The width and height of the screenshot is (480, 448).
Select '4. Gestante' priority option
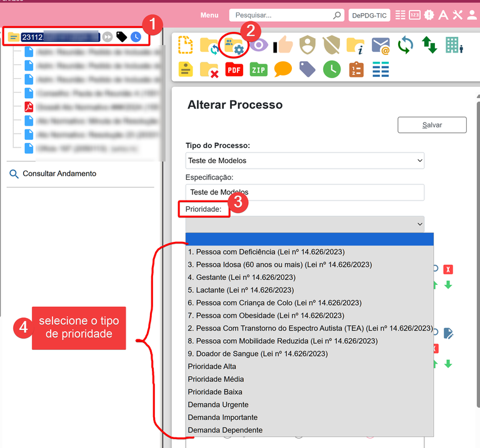(241, 277)
